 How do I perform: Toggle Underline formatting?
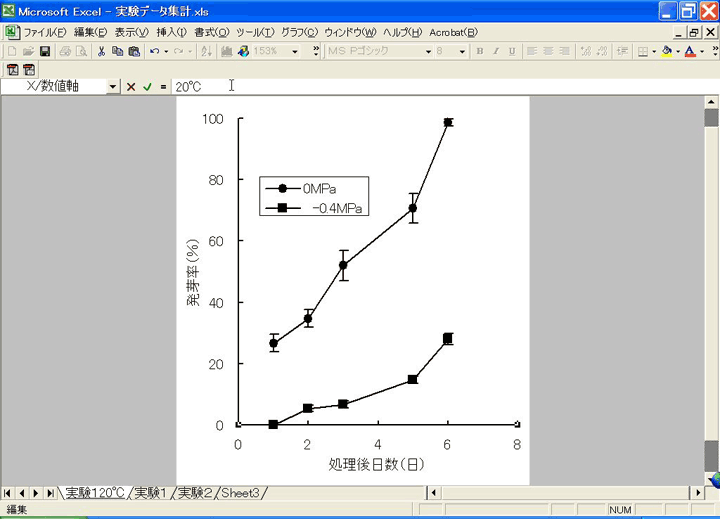(512, 51)
